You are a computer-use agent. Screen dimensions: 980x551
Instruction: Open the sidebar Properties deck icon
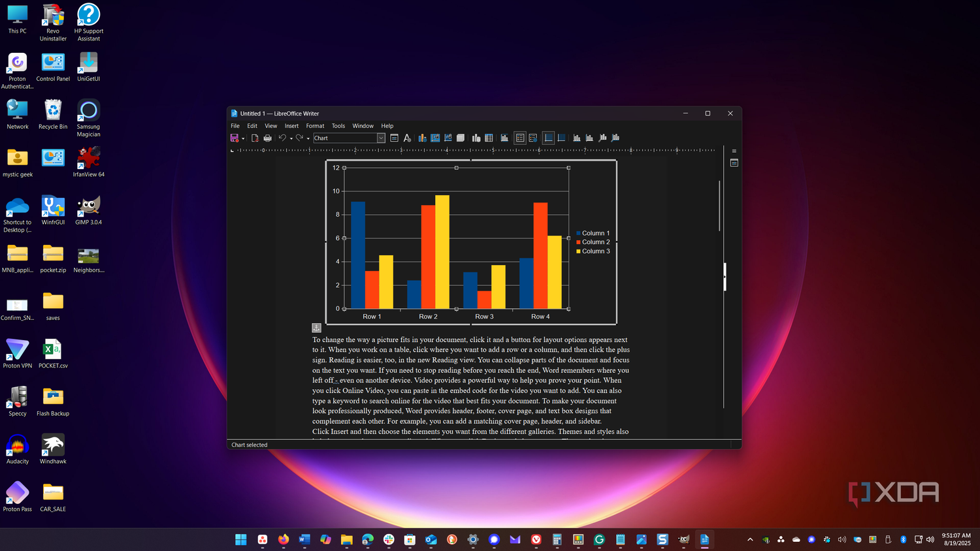pyautogui.click(x=734, y=163)
